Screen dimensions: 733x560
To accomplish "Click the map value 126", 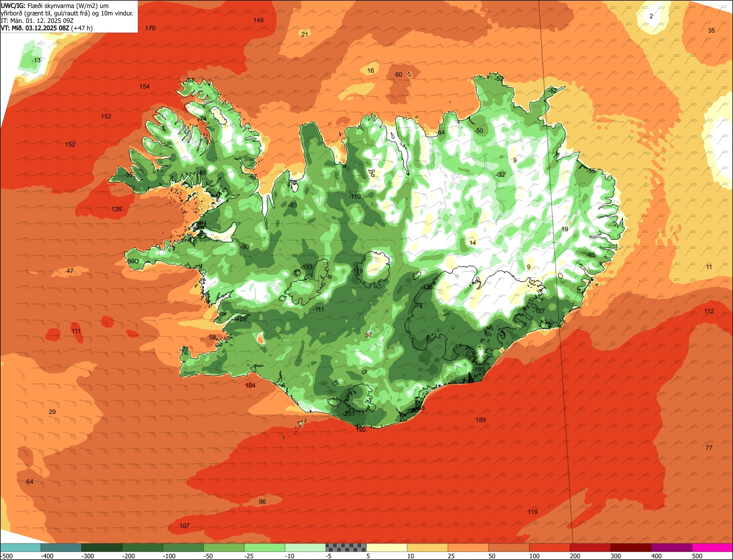I will click(x=116, y=209).
